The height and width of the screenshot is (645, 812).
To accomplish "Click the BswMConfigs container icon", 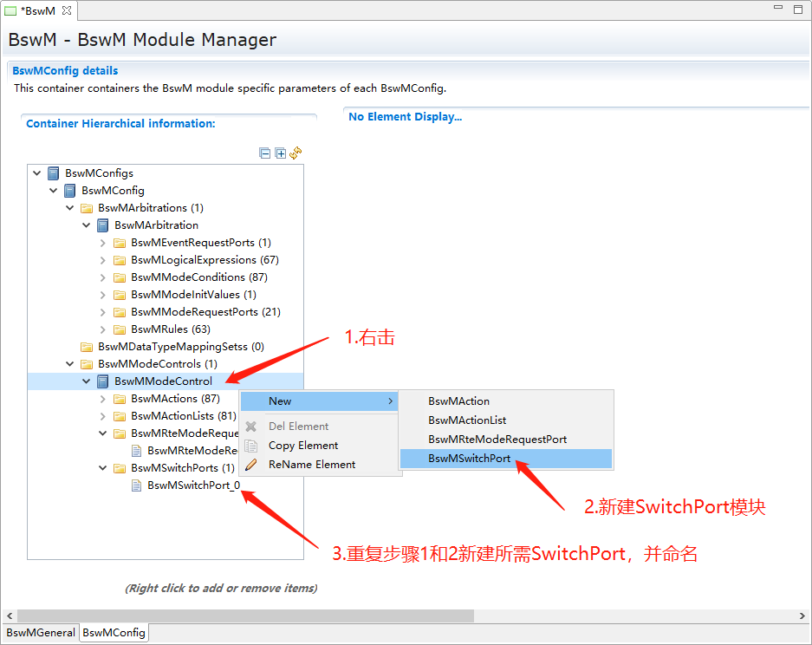I will [54, 173].
